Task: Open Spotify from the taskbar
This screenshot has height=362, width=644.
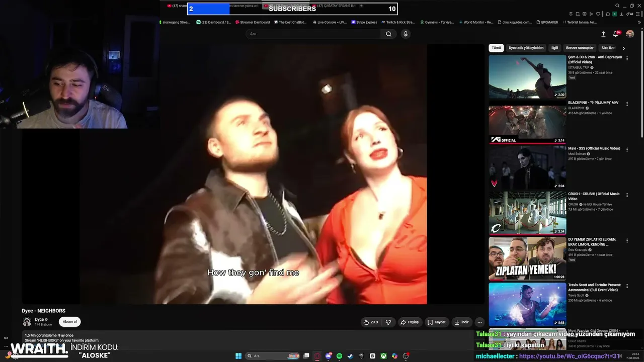Action: point(340,356)
